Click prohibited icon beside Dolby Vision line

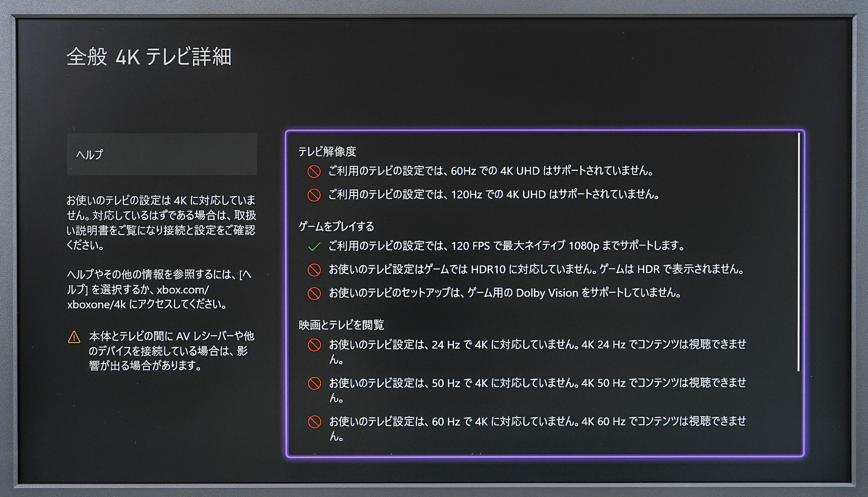point(314,293)
